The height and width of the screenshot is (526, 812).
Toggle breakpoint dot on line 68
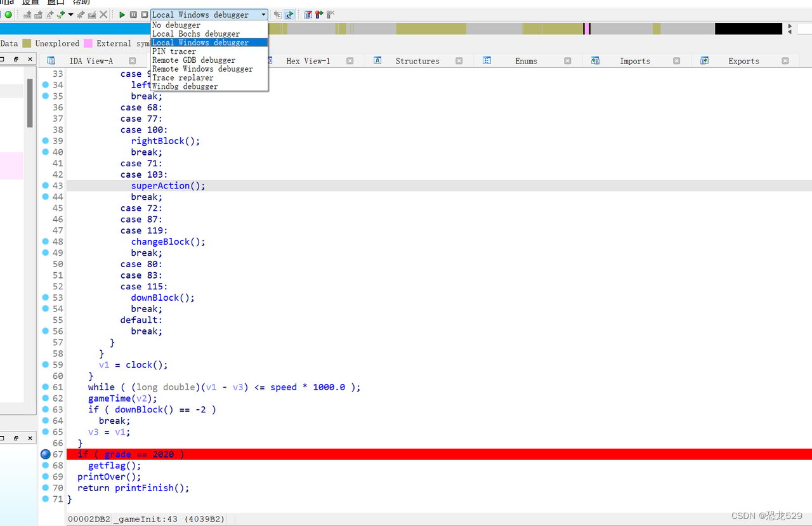[45, 466]
